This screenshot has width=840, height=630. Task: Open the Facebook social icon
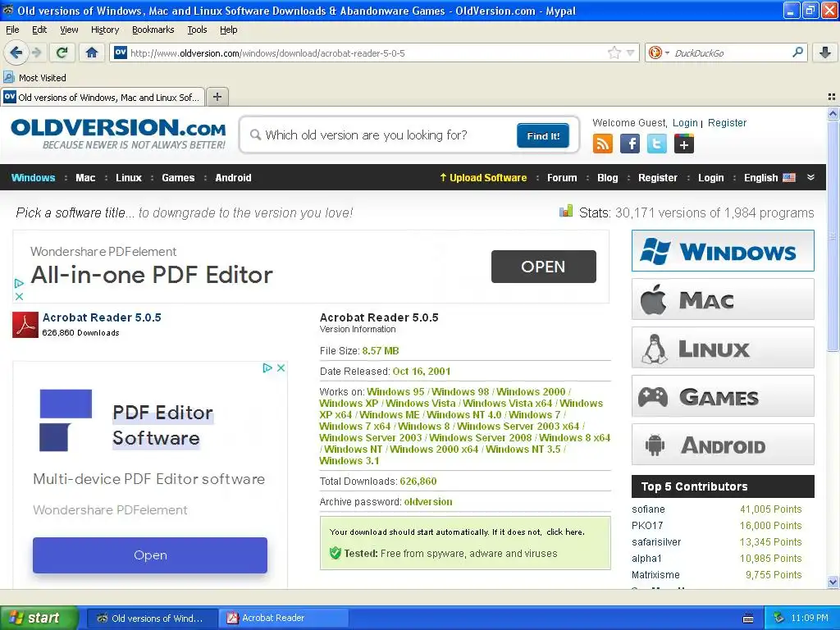[x=630, y=144]
